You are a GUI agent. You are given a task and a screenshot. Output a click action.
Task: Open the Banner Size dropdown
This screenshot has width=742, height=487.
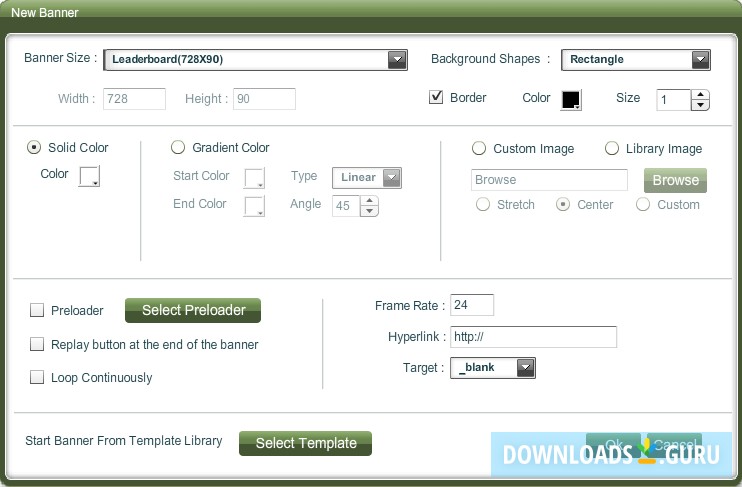[x=255, y=60]
